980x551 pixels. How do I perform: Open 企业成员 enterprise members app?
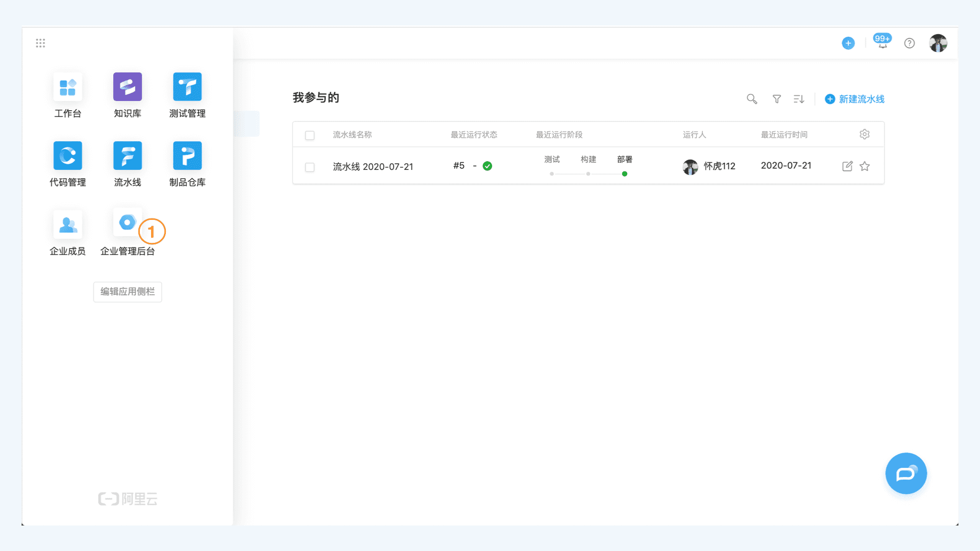click(67, 225)
